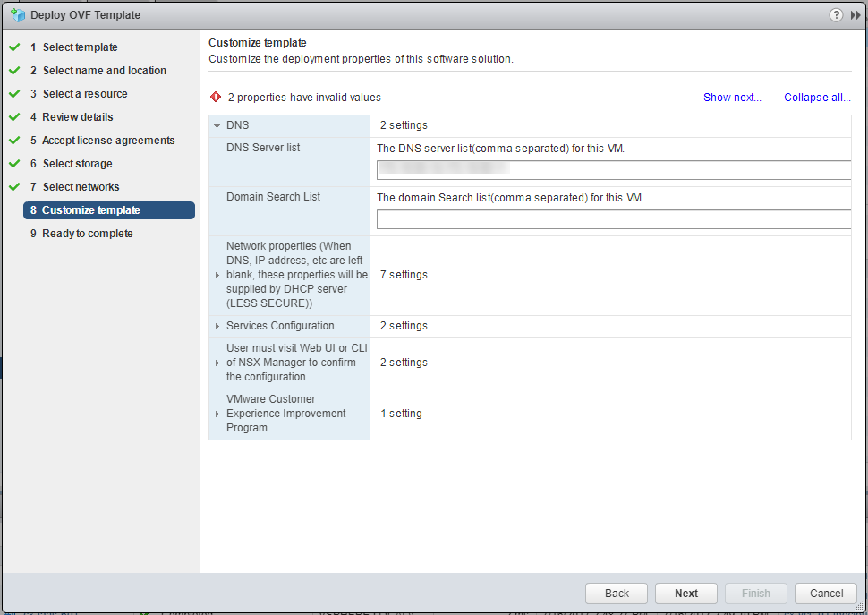The width and height of the screenshot is (868, 615).
Task: Expand VMware Customer Experience Improvement Program
Action: [x=217, y=414]
